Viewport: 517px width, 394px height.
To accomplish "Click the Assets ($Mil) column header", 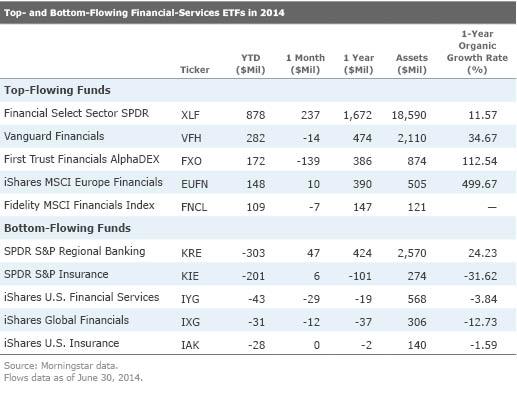I will click(412, 64).
